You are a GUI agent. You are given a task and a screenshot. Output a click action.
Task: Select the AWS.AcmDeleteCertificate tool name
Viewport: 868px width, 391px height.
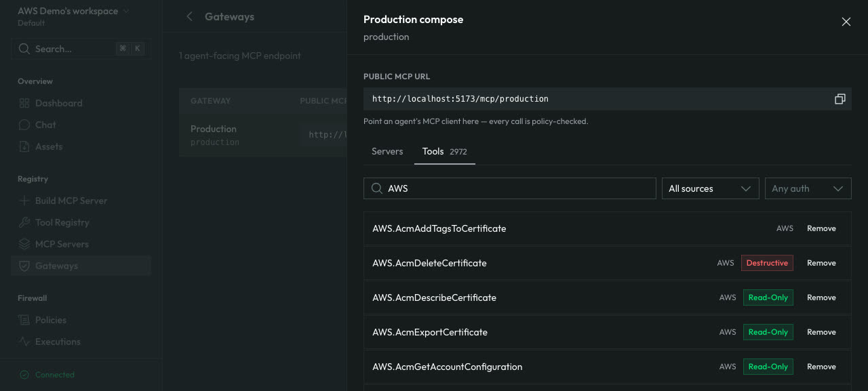(x=429, y=263)
